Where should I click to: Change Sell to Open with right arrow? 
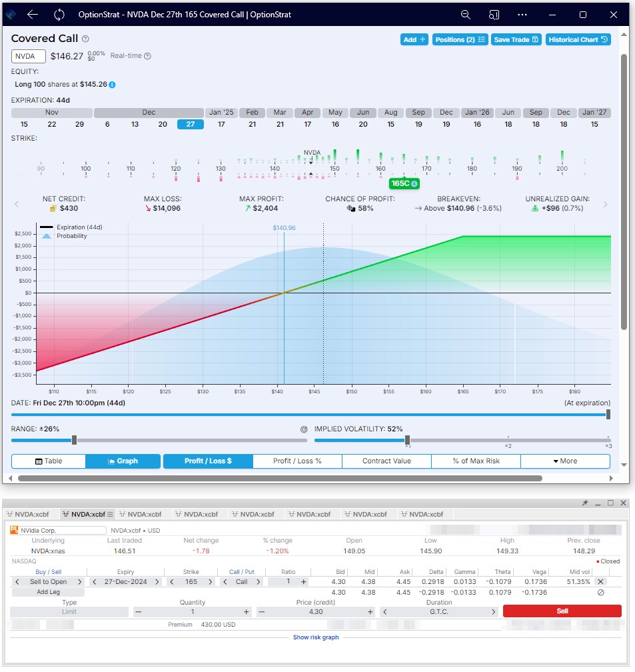click(80, 582)
